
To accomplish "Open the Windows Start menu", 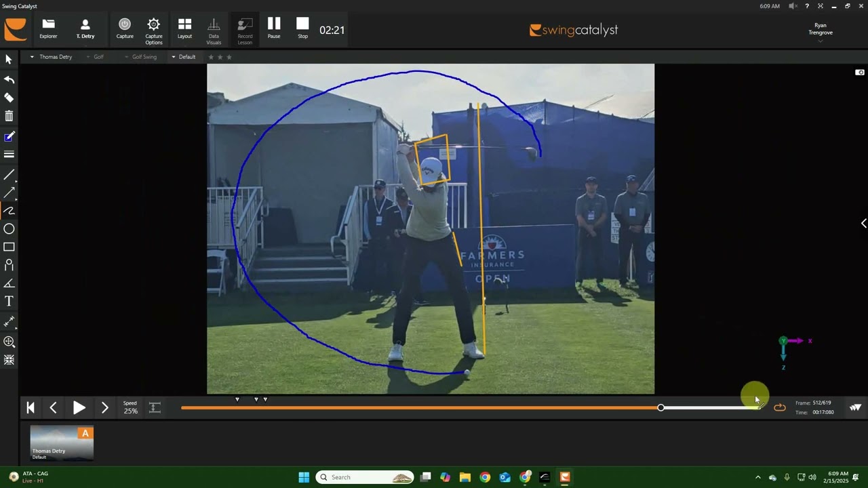I will (x=304, y=477).
